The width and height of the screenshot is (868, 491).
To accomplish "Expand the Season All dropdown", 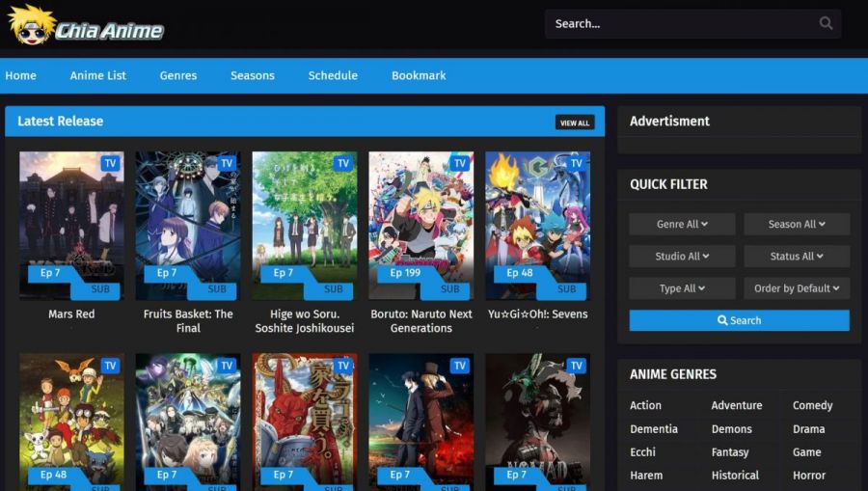I will pos(797,224).
